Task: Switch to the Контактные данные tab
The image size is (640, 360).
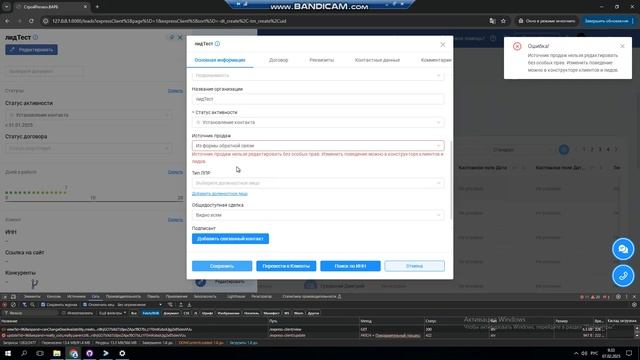Action: pos(378,60)
